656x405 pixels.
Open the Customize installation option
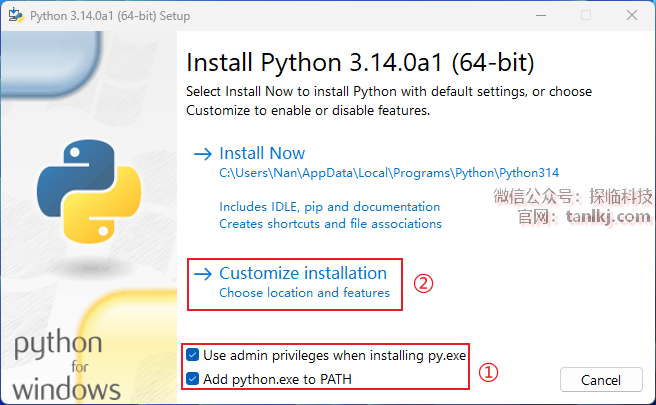[303, 273]
